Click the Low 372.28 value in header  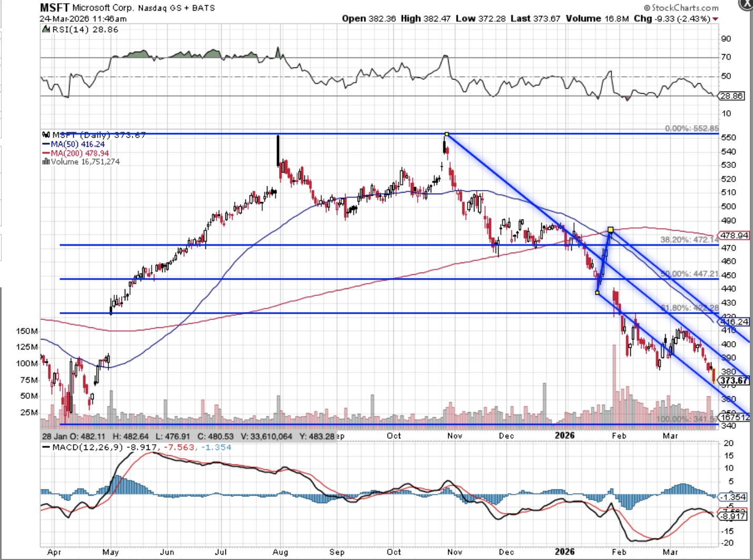[480, 18]
